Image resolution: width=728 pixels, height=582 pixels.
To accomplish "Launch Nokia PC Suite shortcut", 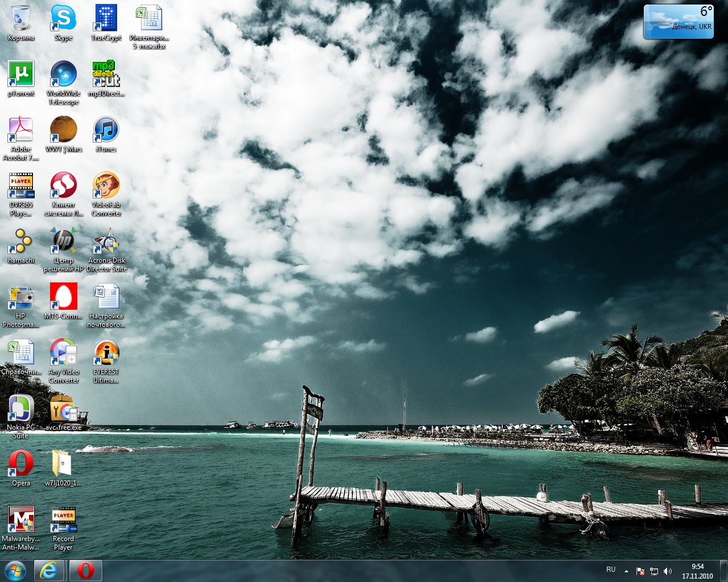I will 21,417.
